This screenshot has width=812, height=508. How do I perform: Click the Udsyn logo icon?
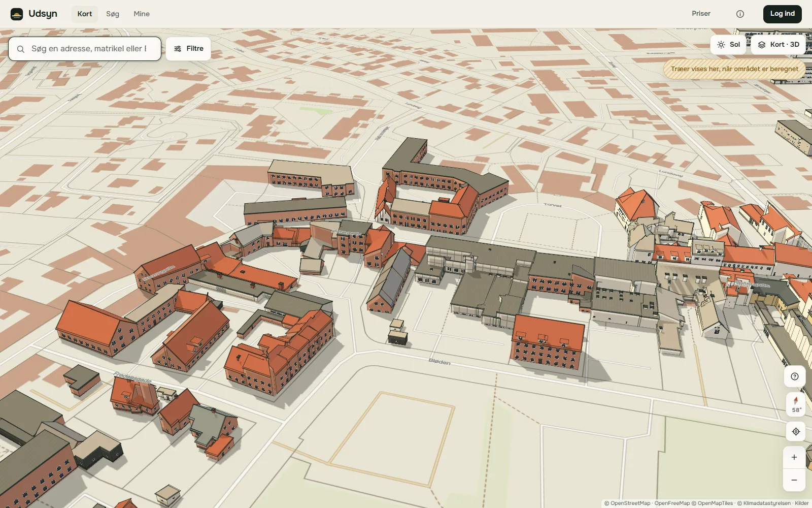(x=17, y=14)
